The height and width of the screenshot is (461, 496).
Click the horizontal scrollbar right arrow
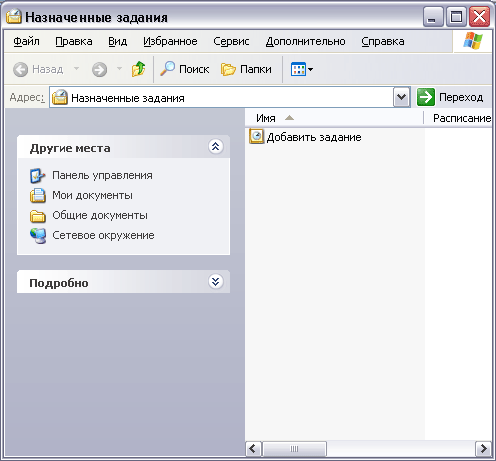pos(483,449)
